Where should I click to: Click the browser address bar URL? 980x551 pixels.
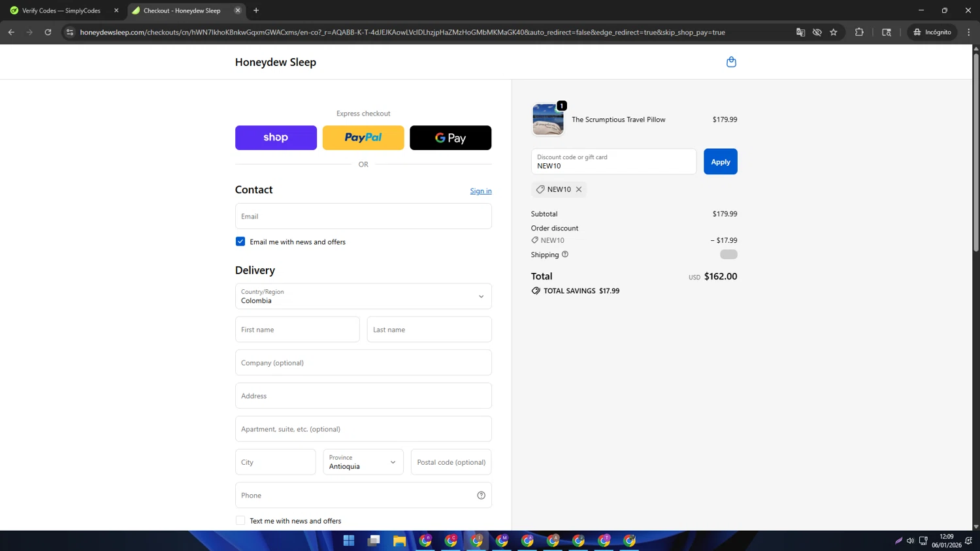[402, 32]
